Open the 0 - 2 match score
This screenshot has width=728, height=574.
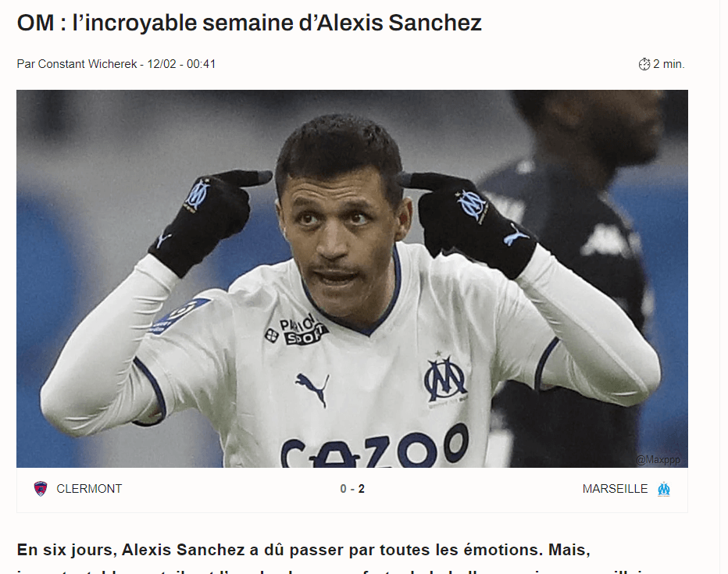tap(352, 489)
